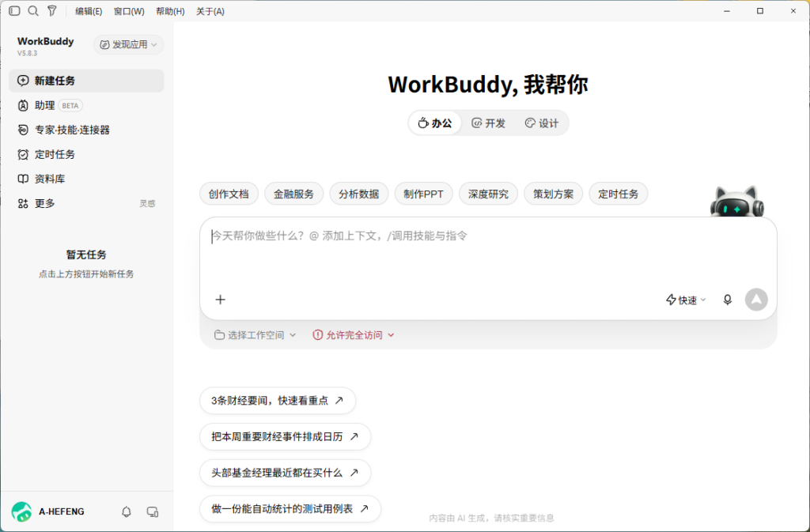Choose suggestion 3条财经要闻，快速看重点

point(278,401)
